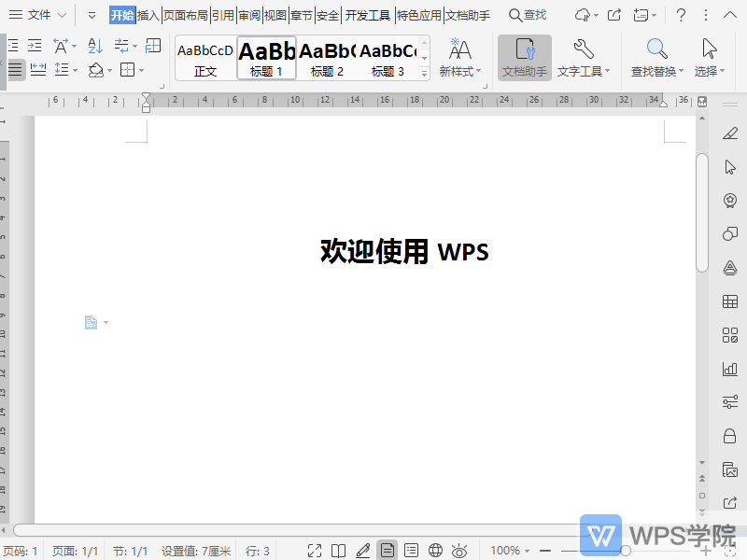Screen dimensions: 747x560
Task: Open the 页面布局 tab
Action: click(186, 15)
